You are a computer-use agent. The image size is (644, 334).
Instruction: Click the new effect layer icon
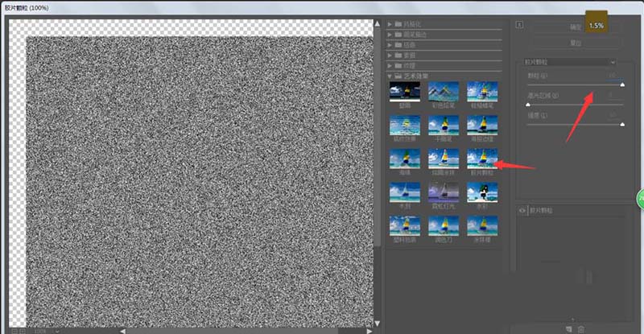click(569, 329)
